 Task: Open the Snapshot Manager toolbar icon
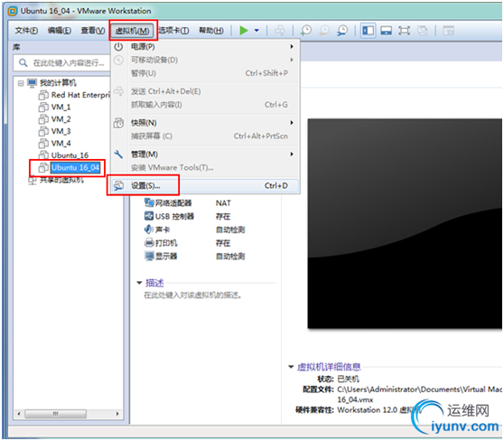click(x=342, y=31)
